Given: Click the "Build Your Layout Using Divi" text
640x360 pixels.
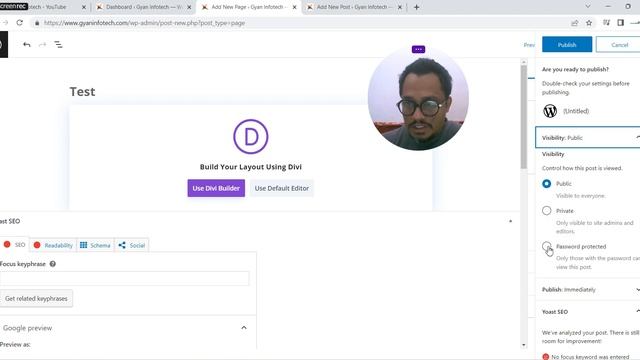Looking at the screenshot, I should pyautogui.click(x=251, y=167).
